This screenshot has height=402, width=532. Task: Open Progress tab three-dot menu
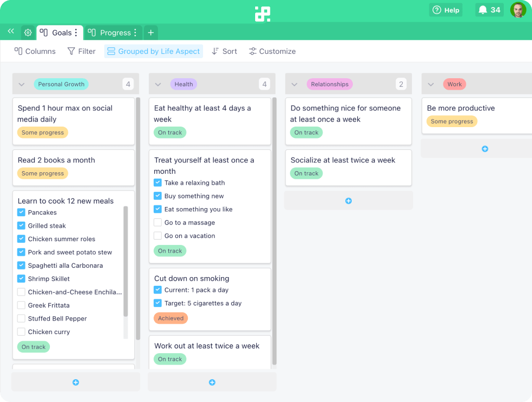[x=135, y=33]
